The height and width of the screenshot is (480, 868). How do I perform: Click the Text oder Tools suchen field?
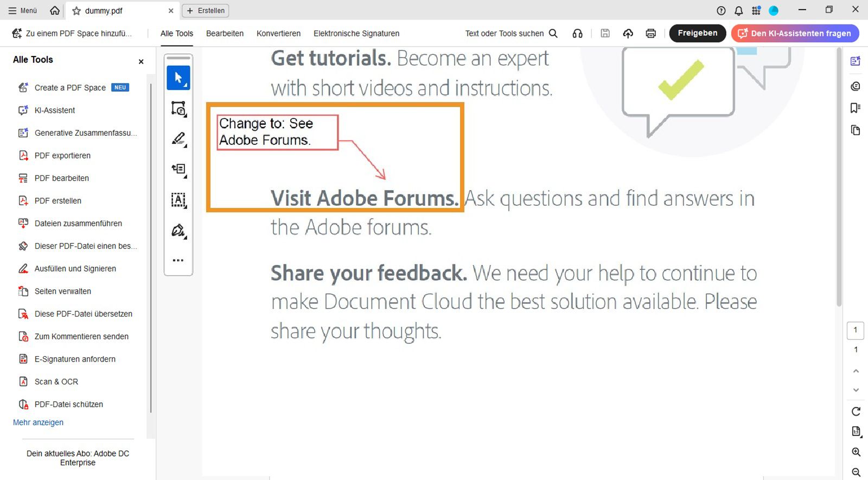[x=505, y=34]
